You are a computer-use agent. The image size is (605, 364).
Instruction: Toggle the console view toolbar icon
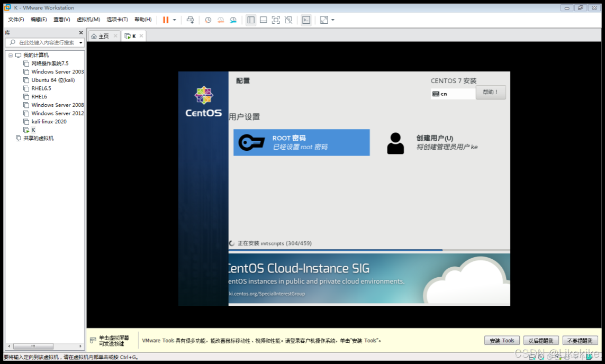pos(306,20)
